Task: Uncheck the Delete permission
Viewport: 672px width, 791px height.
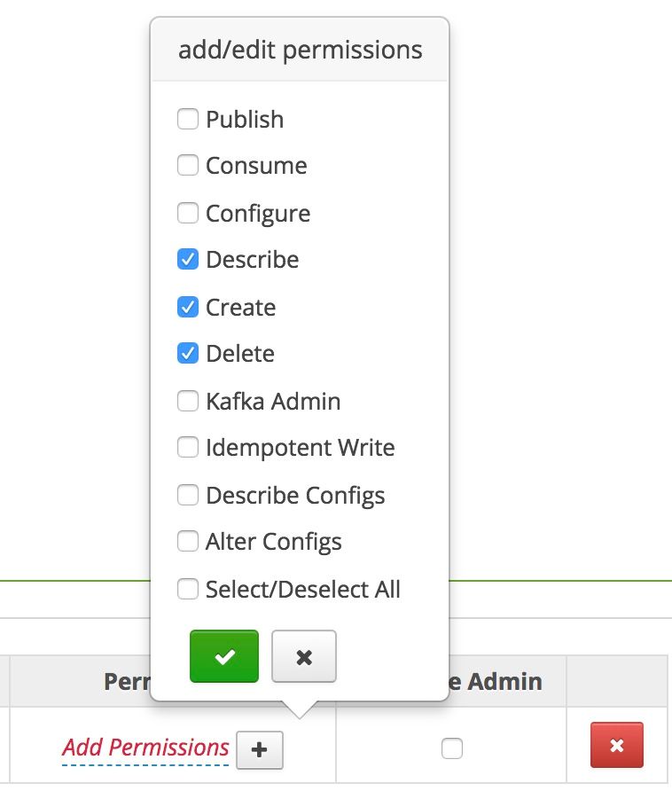Action: tap(188, 354)
